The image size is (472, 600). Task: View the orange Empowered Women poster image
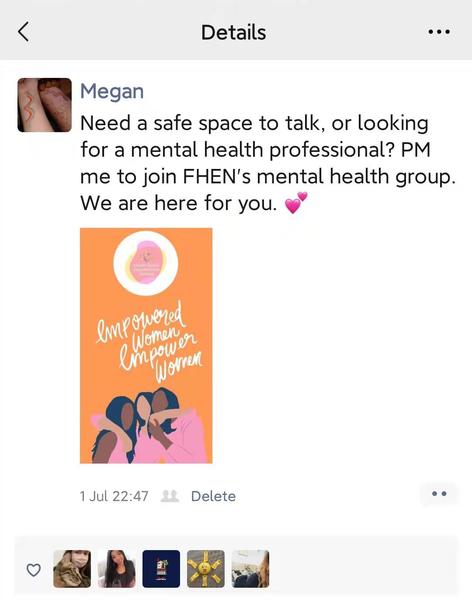pos(146,346)
